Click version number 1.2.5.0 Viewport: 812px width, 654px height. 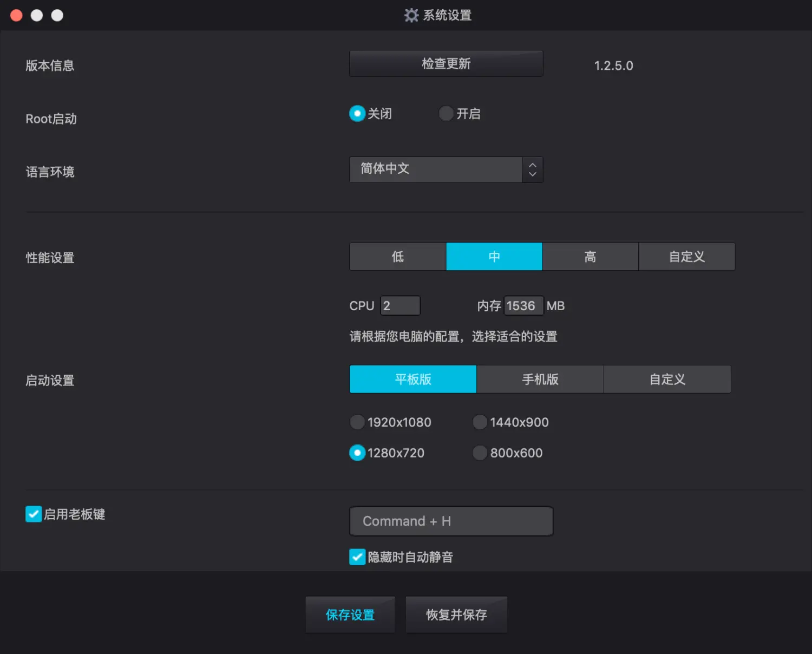613,66
